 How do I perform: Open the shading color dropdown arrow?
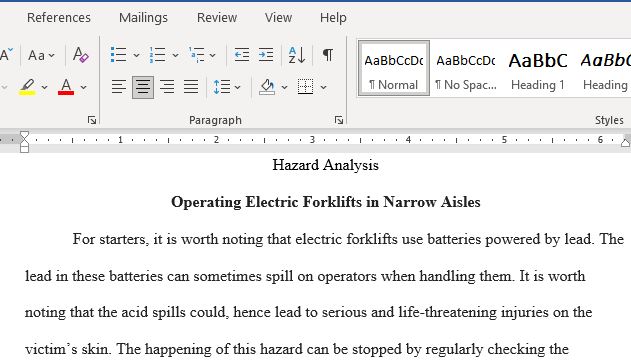(x=285, y=87)
